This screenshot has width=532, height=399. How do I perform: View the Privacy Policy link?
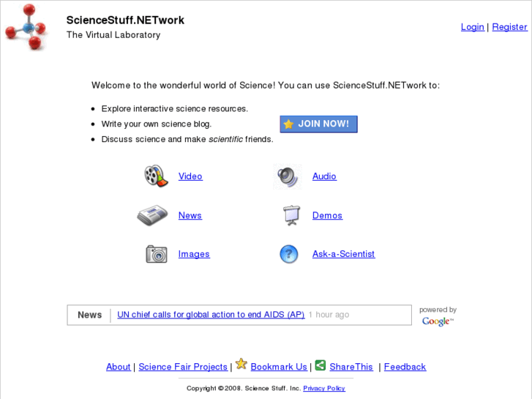tap(324, 388)
